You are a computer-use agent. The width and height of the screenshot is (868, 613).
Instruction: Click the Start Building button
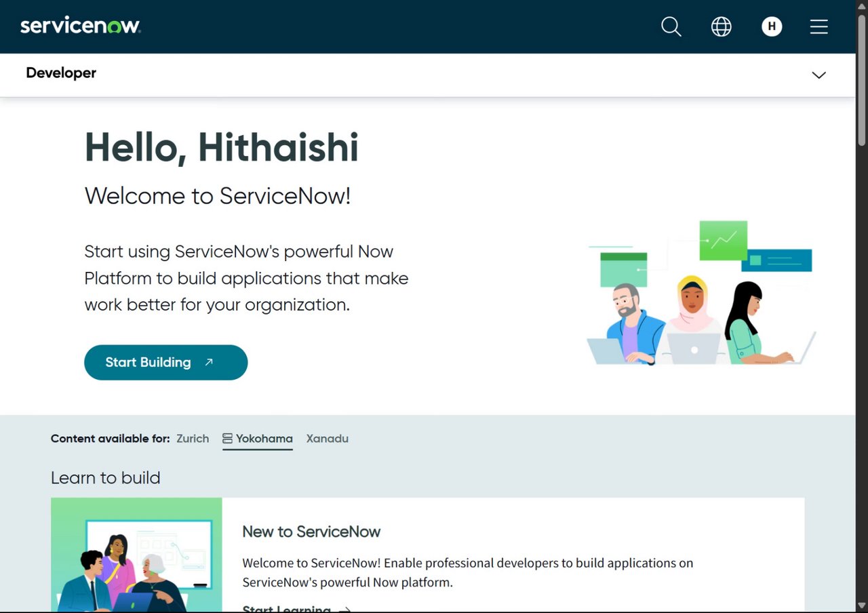(x=166, y=362)
